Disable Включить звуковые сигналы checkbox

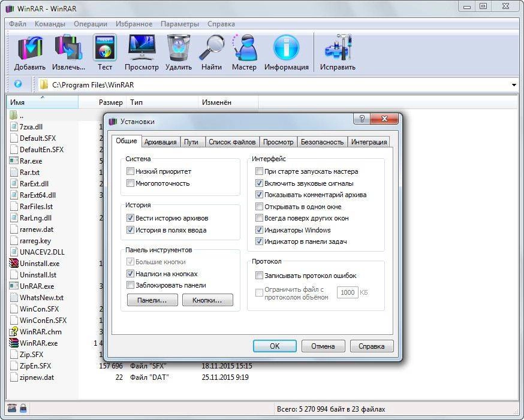pyautogui.click(x=259, y=183)
